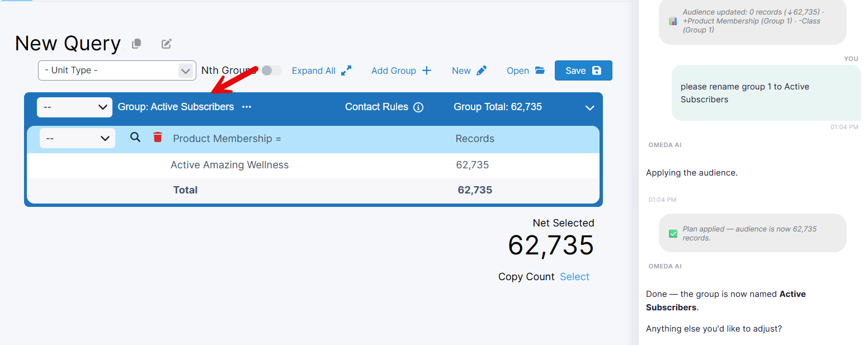
Task: Open the Unit Type dropdown
Action: click(x=117, y=70)
